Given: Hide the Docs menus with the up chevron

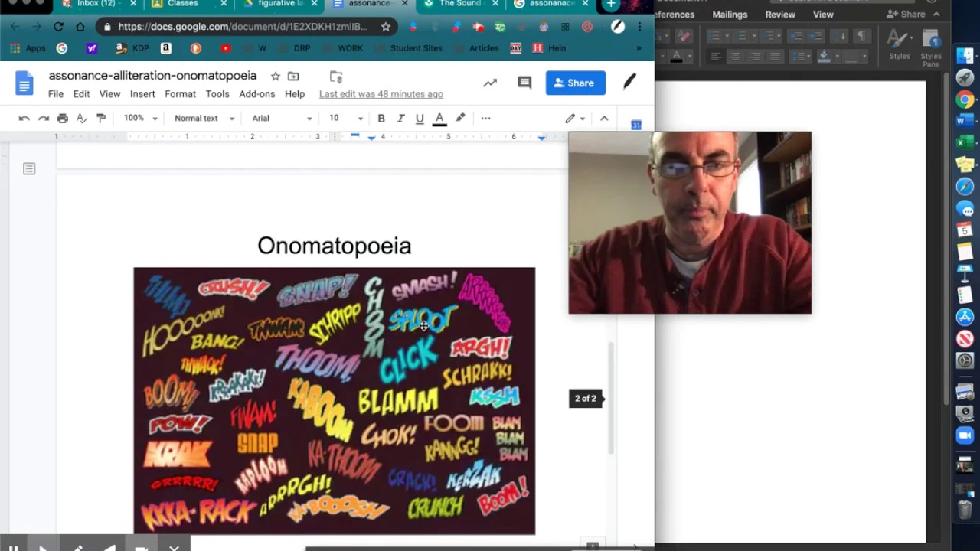Looking at the screenshot, I should coord(604,118).
